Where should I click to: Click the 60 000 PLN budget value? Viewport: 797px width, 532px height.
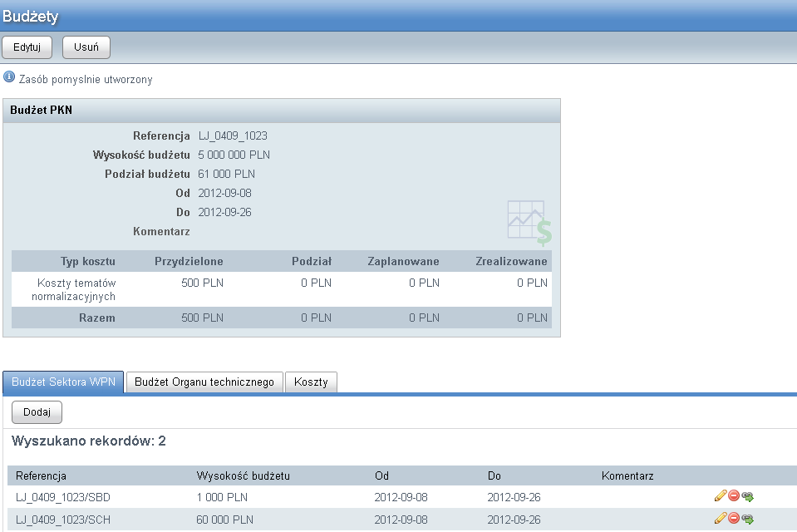pyautogui.click(x=224, y=520)
